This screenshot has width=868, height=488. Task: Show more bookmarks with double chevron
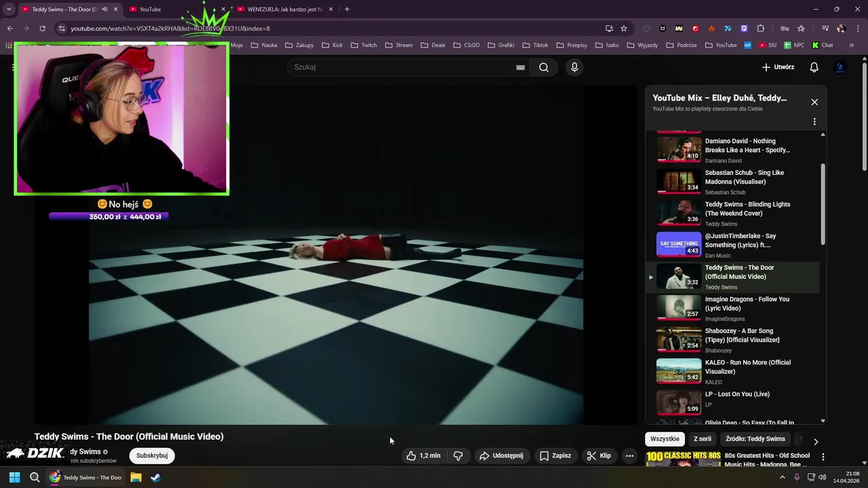point(852,45)
